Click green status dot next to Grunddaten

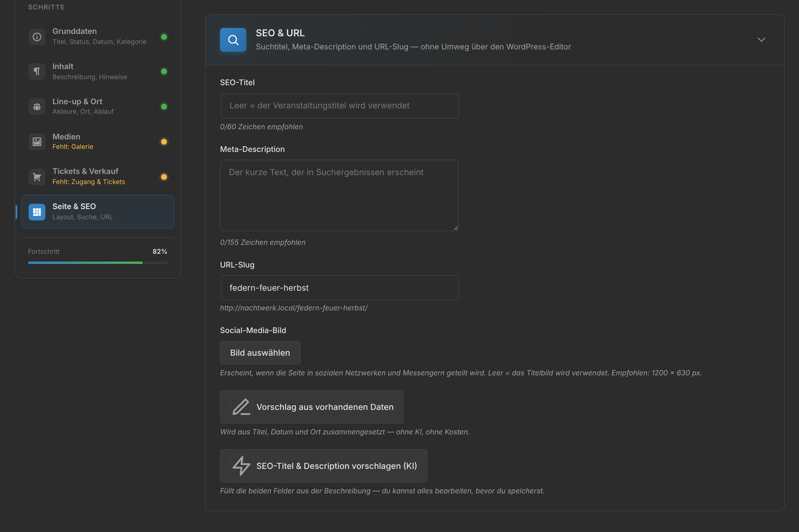(x=164, y=36)
